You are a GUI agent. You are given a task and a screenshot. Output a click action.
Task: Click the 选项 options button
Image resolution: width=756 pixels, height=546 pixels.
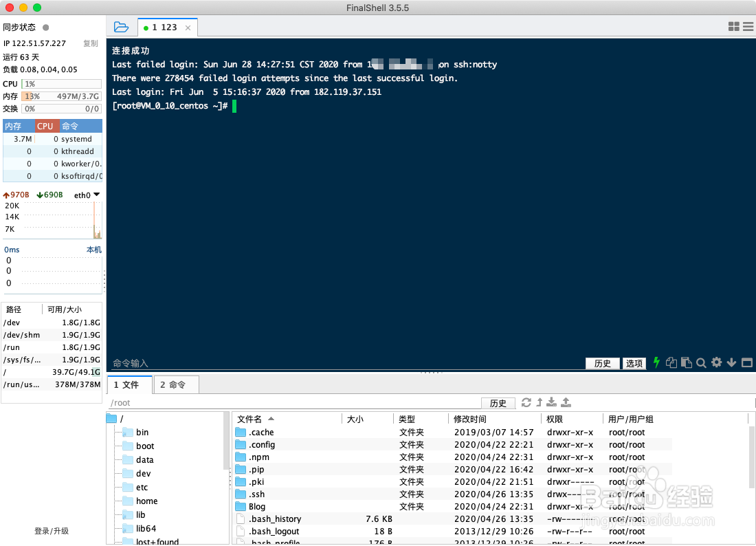click(634, 363)
